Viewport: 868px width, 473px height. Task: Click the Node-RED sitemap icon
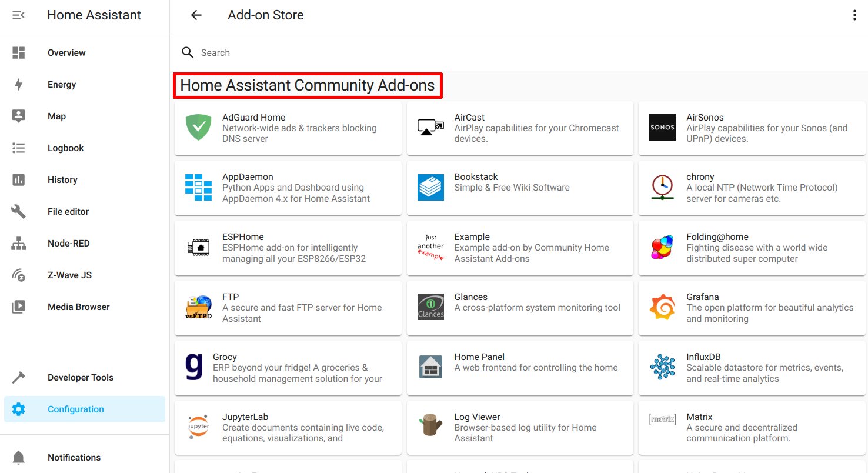pyautogui.click(x=19, y=244)
